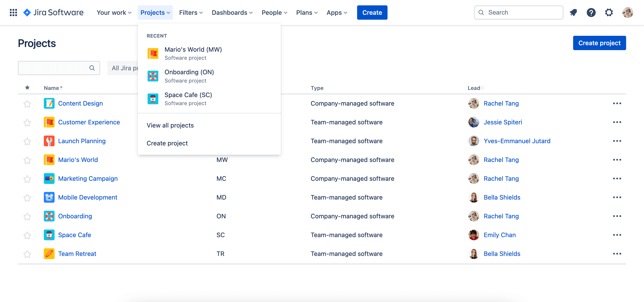Star the Team Retreat project
Viewport: 644px width, 302px height.
[x=27, y=254]
